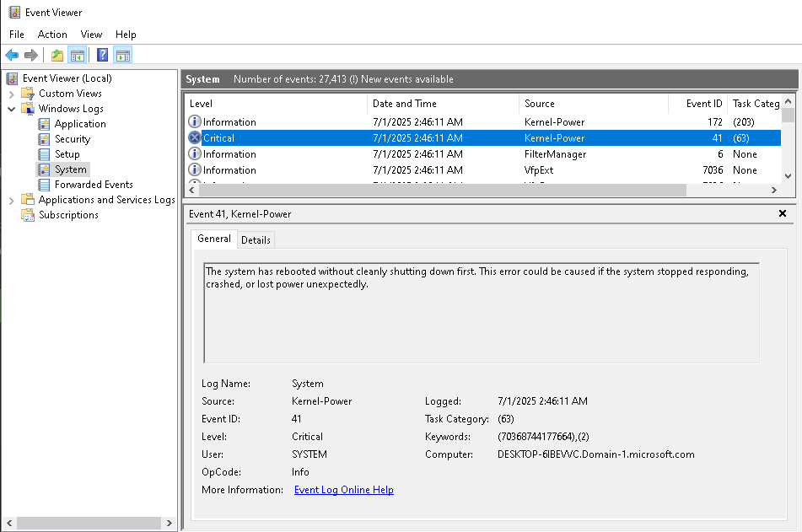
Task: Click the User value SYSTEM
Action: click(309, 454)
